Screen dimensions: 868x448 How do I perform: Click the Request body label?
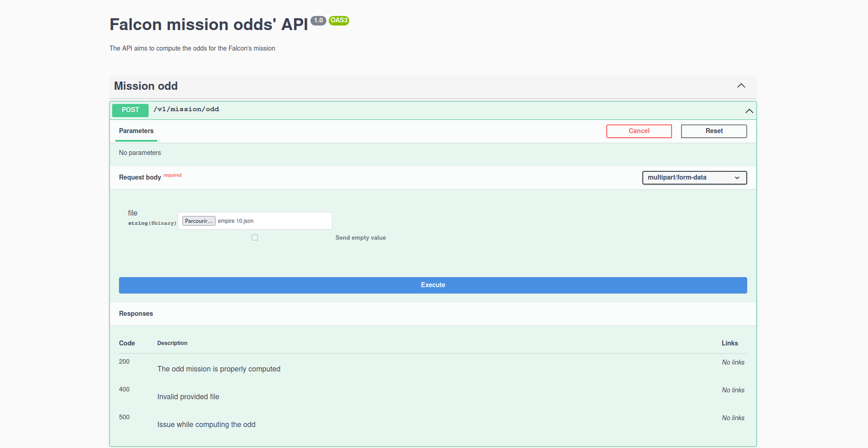pyautogui.click(x=140, y=177)
